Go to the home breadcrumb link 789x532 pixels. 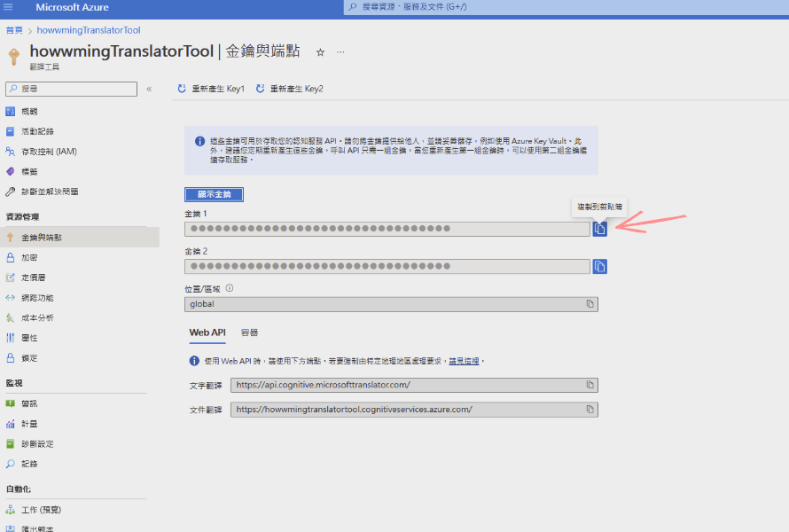point(14,30)
